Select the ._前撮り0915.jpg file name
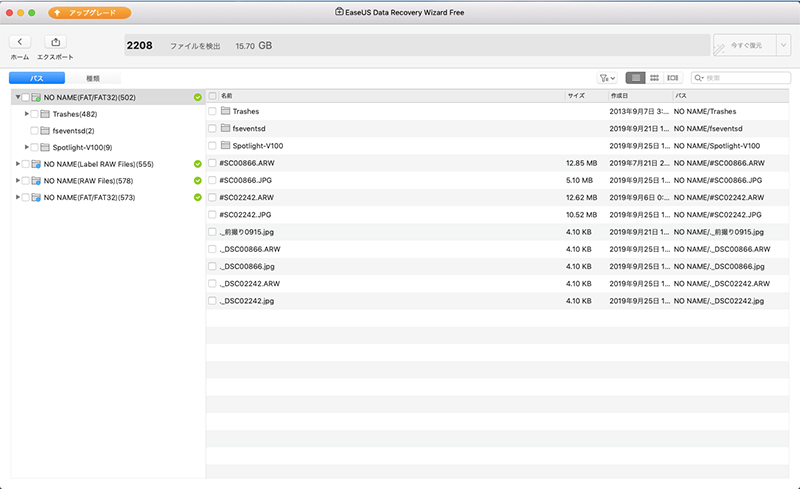Screen dimensions: 800x489 tap(246, 232)
